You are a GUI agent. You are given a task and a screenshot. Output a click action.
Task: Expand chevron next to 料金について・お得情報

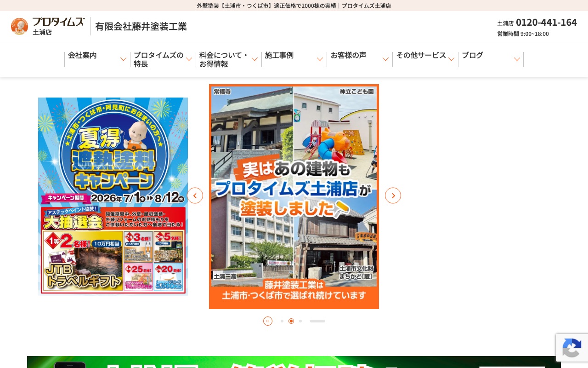[x=254, y=59]
